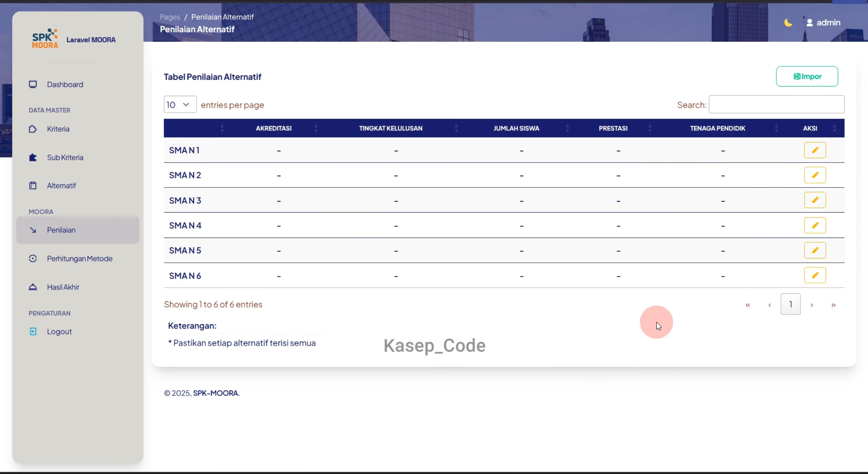The height and width of the screenshot is (474, 868).
Task: Go to previous page with ‹ button
Action: 769,305
